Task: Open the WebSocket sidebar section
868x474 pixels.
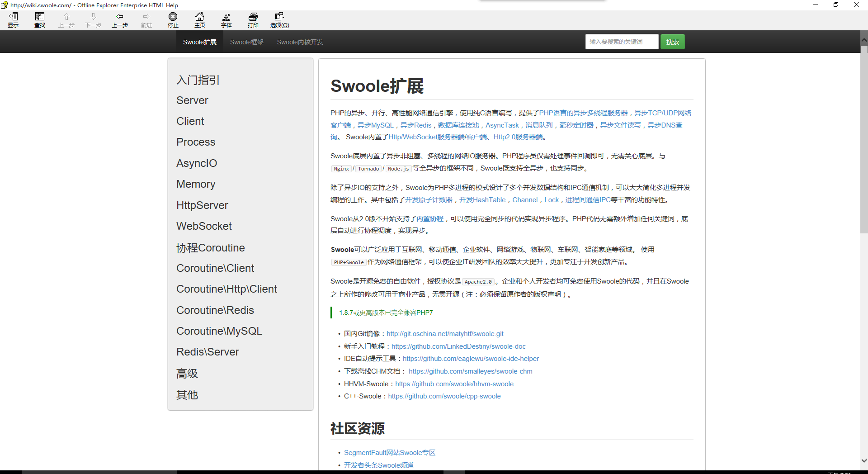Action: point(204,226)
